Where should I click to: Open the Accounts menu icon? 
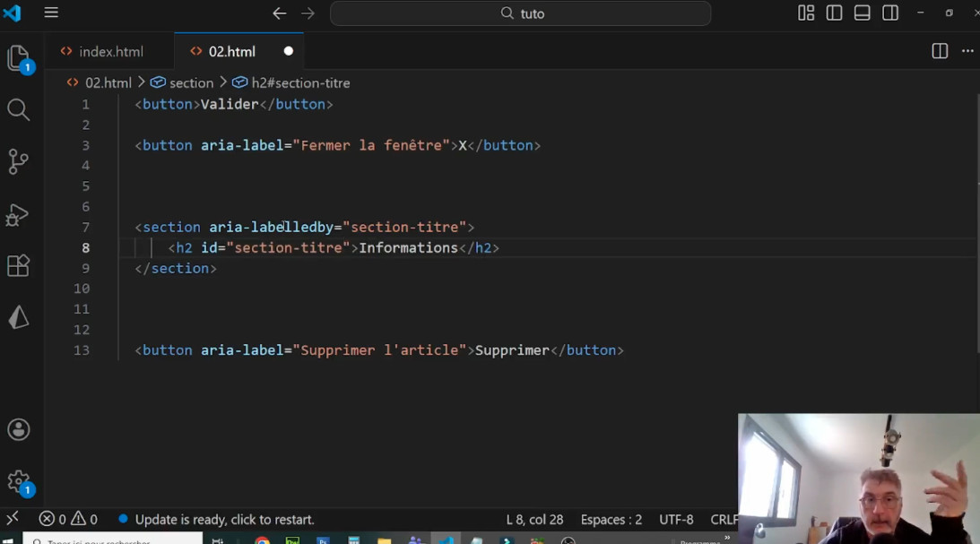(x=19, y=429)
